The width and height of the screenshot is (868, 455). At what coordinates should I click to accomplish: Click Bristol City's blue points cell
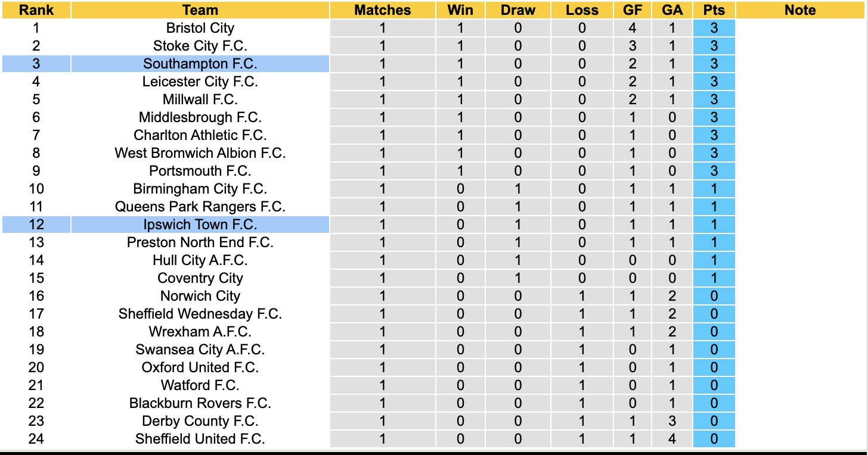point(714,28)
